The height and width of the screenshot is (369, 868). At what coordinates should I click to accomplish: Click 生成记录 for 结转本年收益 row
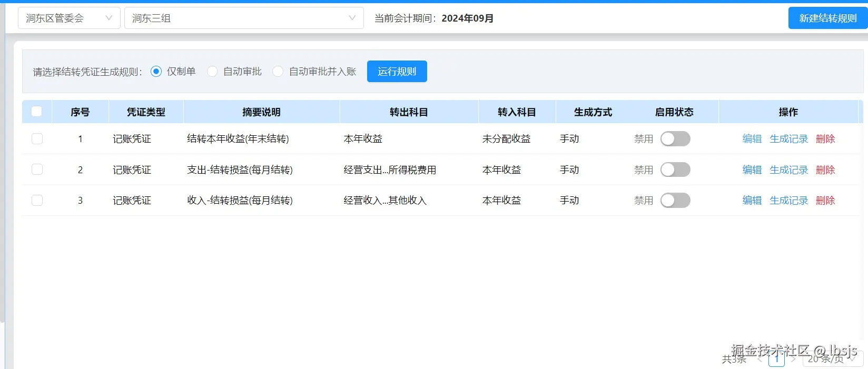click(x=789, y=139)
